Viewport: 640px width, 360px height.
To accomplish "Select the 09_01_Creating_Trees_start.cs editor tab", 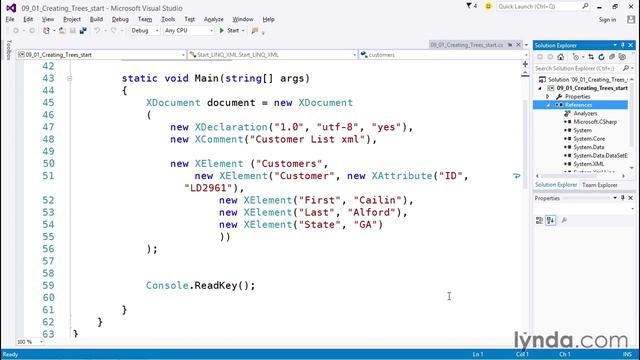I will [x=467, y=45].
